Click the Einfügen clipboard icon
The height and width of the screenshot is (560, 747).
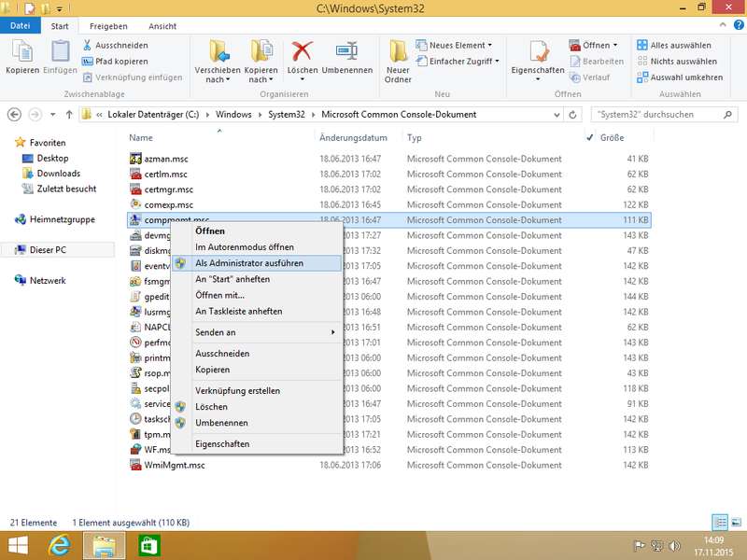pyautogui.click(x=59, y=52)
